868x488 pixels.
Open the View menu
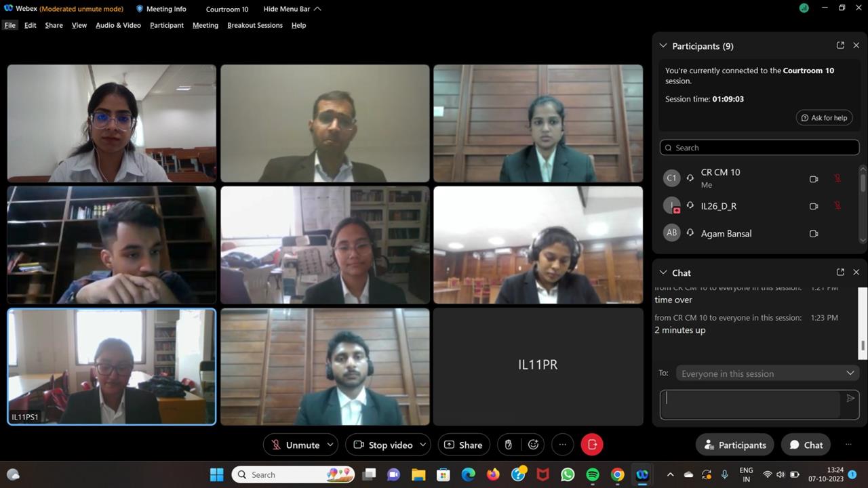[79, 25]
